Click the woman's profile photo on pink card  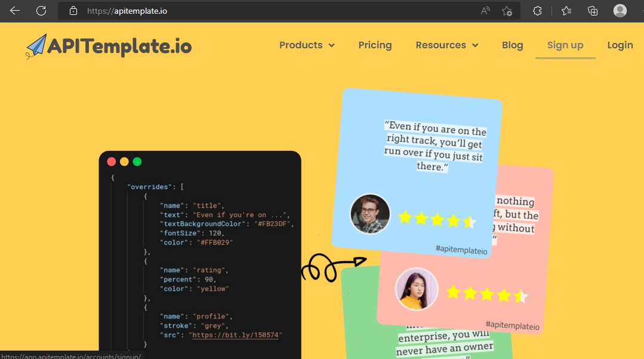(417, 289)
